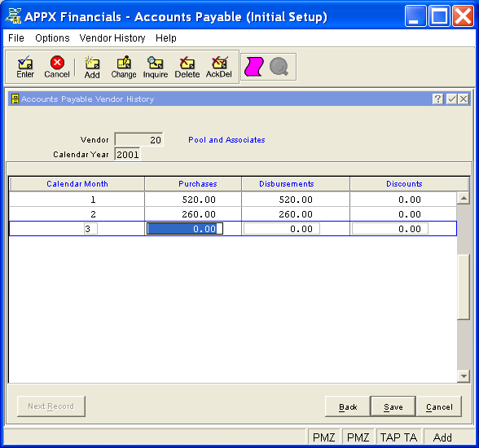Image resolution: width=479 pixels, height=448 pixels.
Task: Click the first PMZ status bar entry
Action: click(x=324, y=437)
